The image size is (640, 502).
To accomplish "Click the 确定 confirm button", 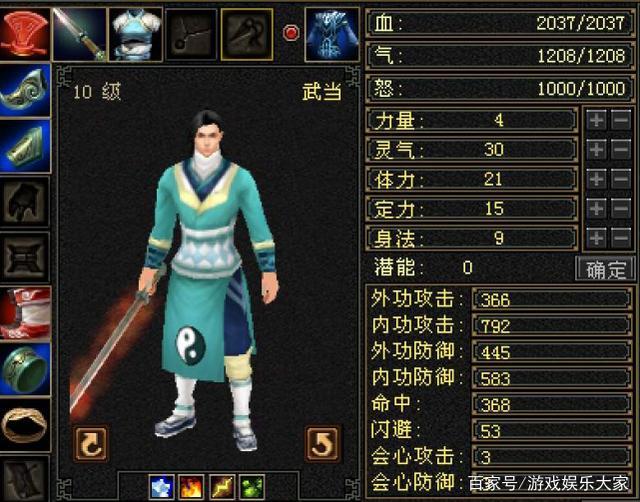I will [605, 269].
